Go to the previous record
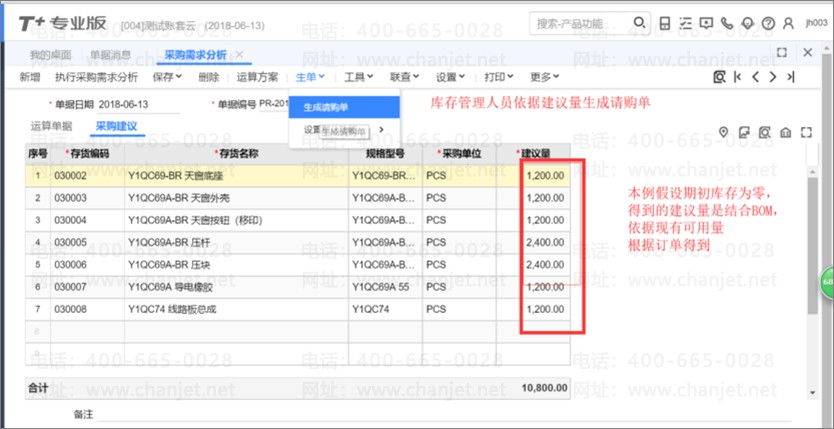Image resolution: width=834 pixels, height=429 pixels. pyautogui.click(x=755, y=77)
